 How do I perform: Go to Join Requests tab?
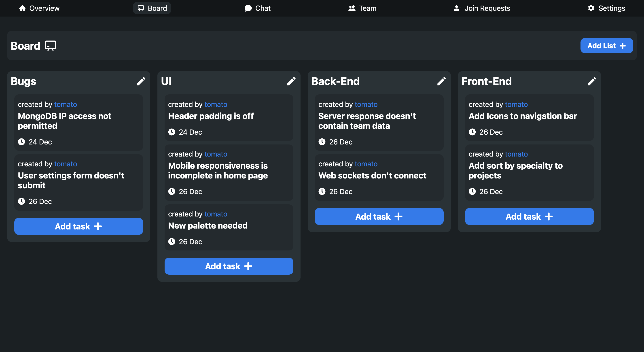click(x=482, y=8)
